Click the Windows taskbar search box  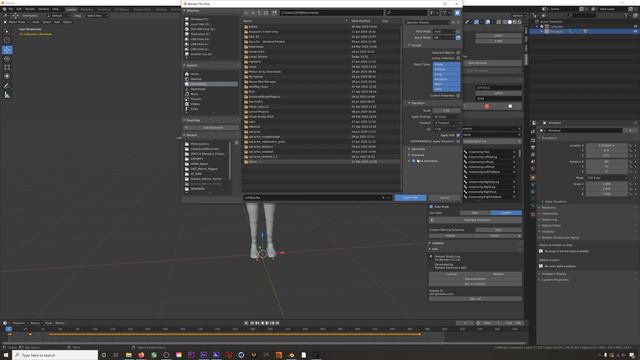point(55,355)
